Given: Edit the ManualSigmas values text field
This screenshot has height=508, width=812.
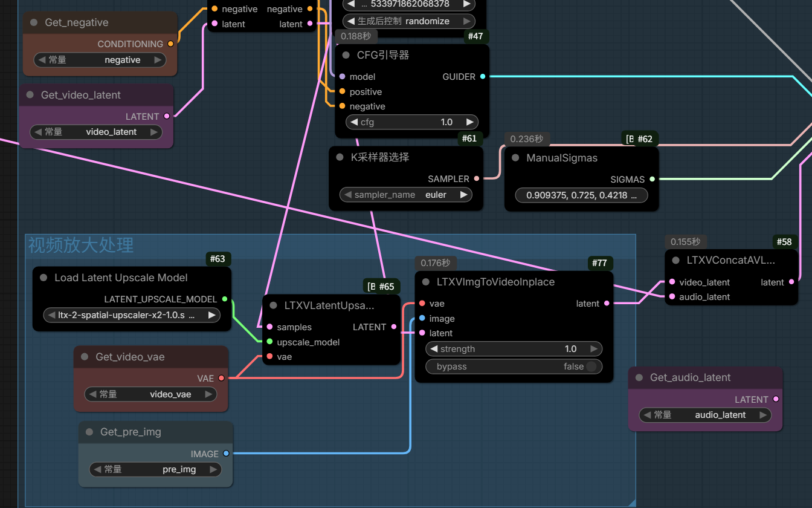Looking at the screenshot, I should pyautogui.click(x=581, y=195).
